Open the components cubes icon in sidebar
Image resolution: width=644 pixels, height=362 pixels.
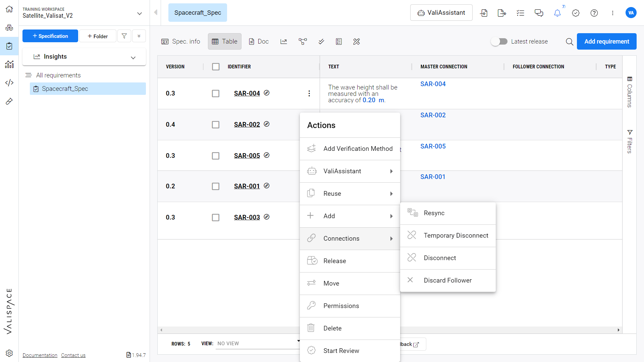pos(9,27)
